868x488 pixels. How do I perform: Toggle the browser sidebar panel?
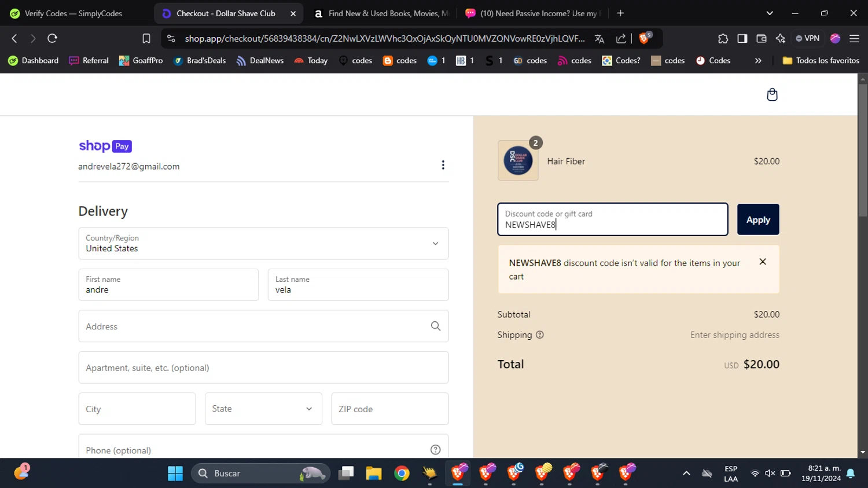point(742,38)
